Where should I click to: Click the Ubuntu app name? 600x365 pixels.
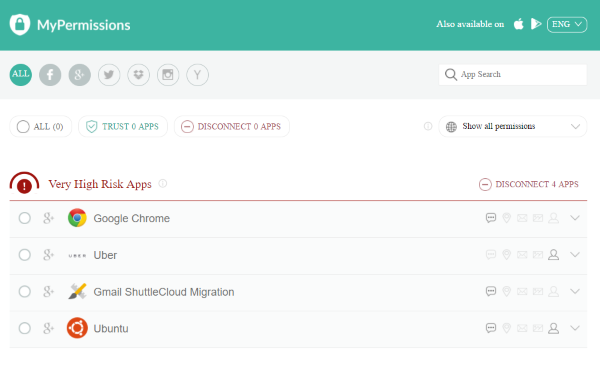[111, 329]
